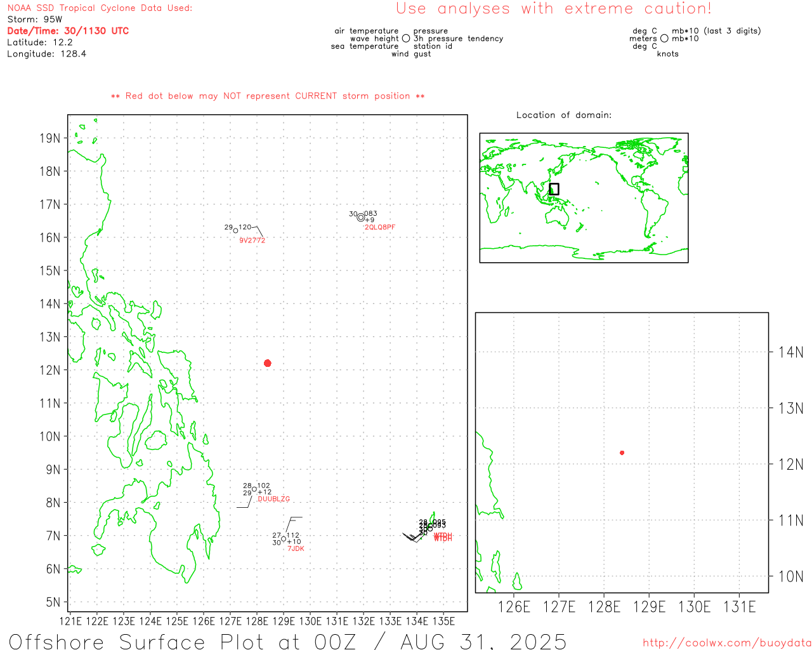Click the black domain box on the world map

(x=554, y=189)
